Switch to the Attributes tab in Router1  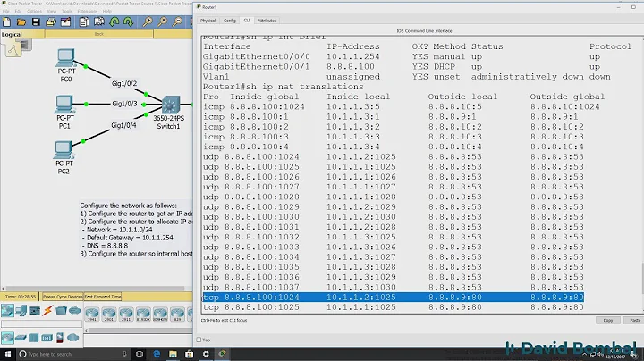point(267,20)
